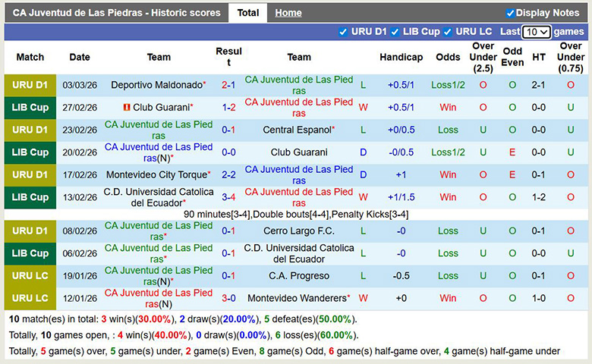This screenshot has height=364, width=592.
Task: Select the Total tab
Action: tap(247, 13)
